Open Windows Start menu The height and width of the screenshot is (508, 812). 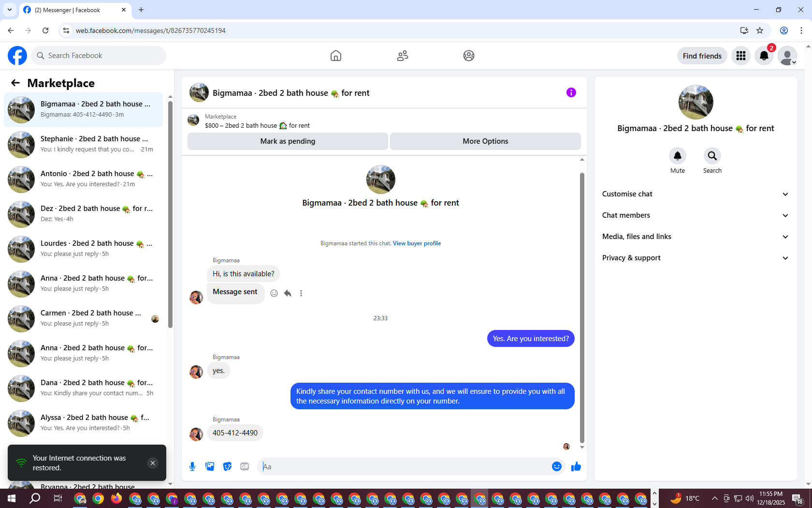pyautogui.click(x=12, y=498)
